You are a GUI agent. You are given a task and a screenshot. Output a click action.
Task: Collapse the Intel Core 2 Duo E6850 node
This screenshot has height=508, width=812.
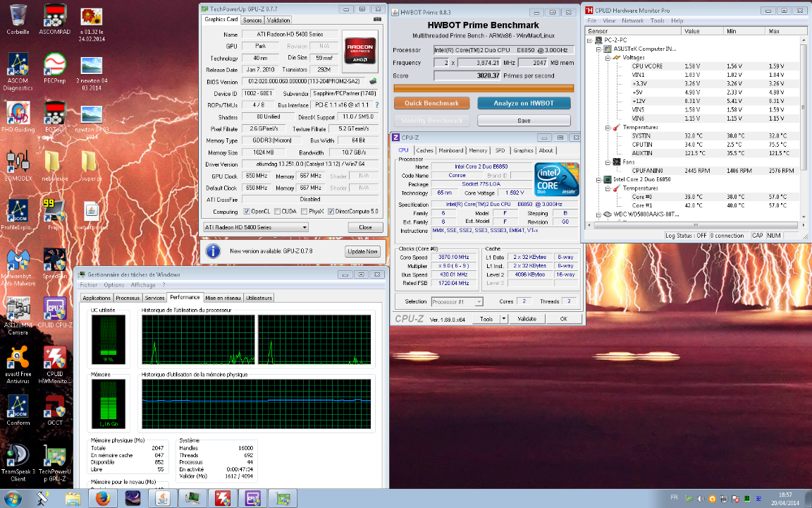click(598, 179)
